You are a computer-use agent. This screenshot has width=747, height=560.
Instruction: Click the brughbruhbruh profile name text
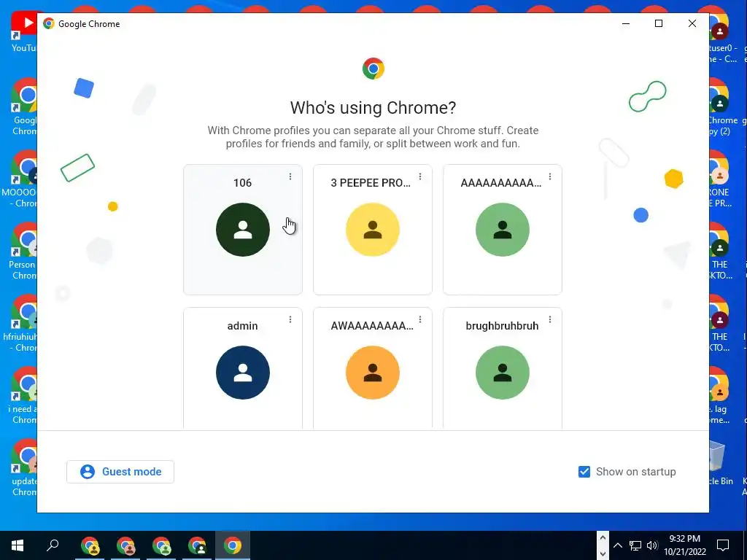pos(502,326)
